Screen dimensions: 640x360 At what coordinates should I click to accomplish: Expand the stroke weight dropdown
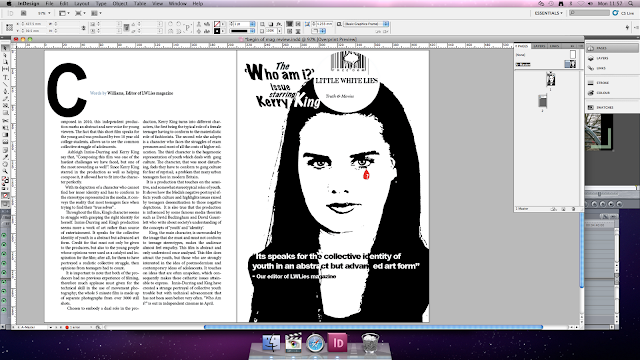(252, 24)
